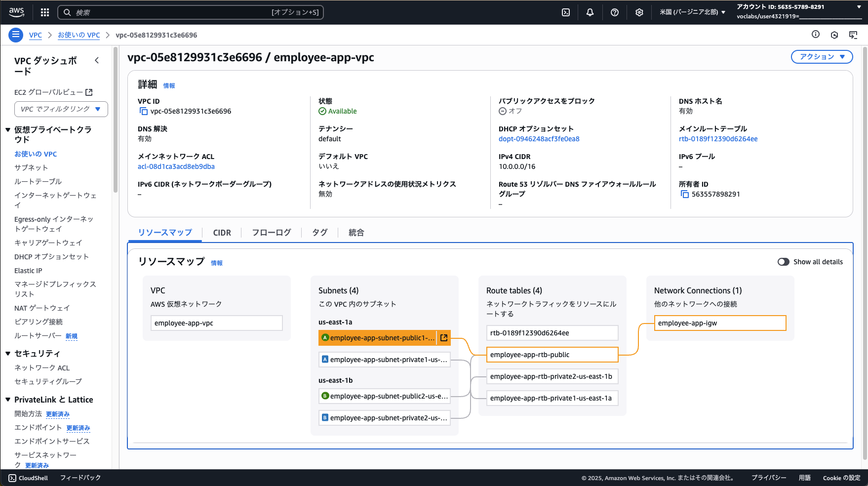This screenshot has height=486, width=868.
Task: Click Cookie の設定 in footer
Action: [841, 478]
